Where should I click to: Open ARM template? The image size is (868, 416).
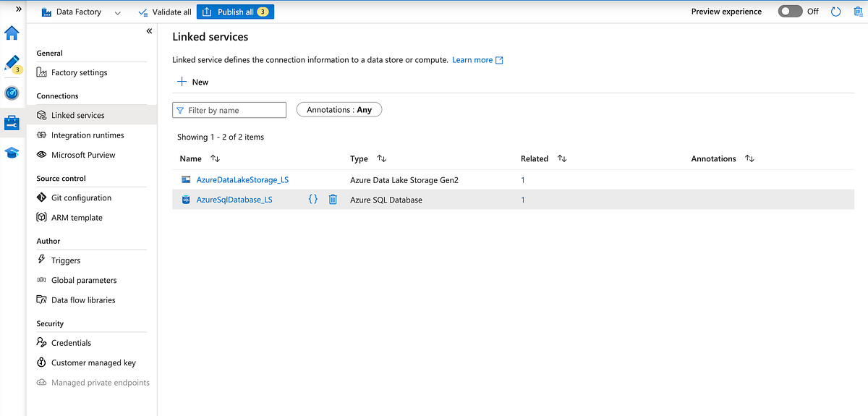[x=77, y=218]
